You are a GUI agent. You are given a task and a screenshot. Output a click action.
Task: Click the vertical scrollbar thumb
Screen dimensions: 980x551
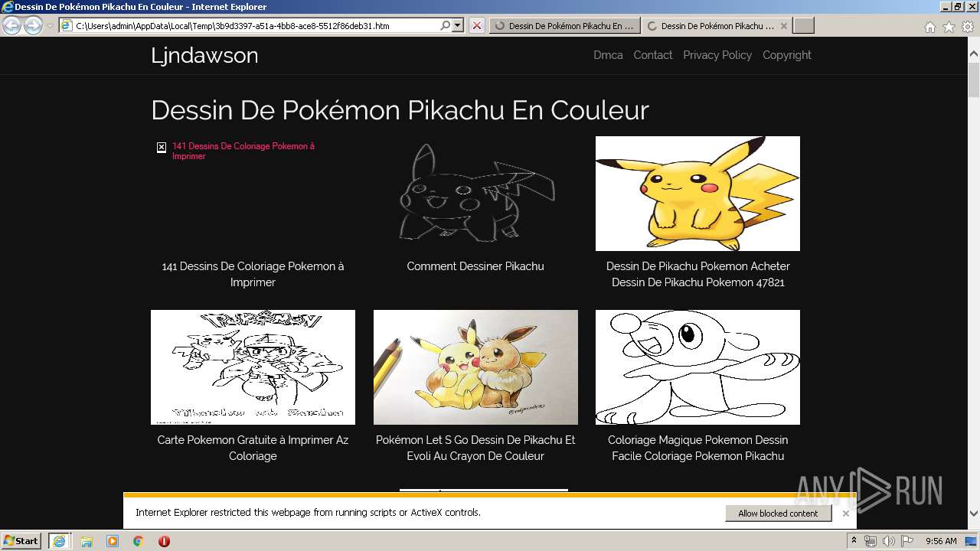[x=974, y=80]
